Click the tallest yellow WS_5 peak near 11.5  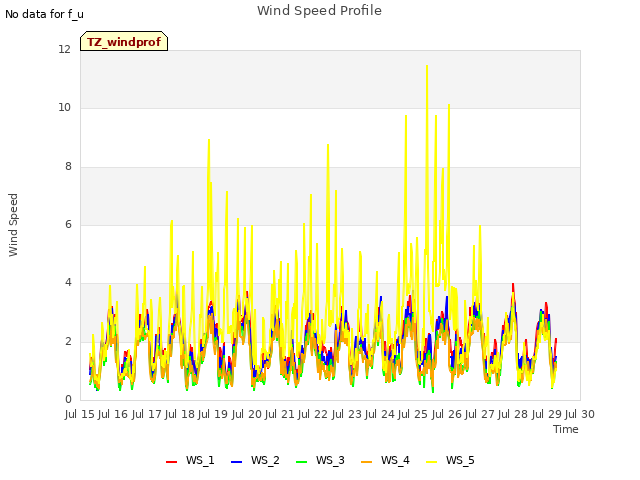coord(427,67)
